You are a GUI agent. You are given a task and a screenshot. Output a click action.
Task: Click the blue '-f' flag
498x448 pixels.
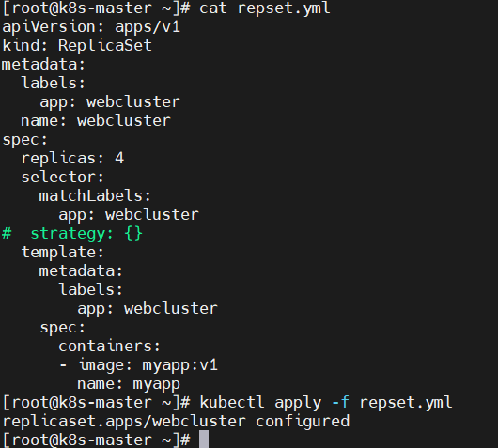pyautogui.click(x=340, y=402)
